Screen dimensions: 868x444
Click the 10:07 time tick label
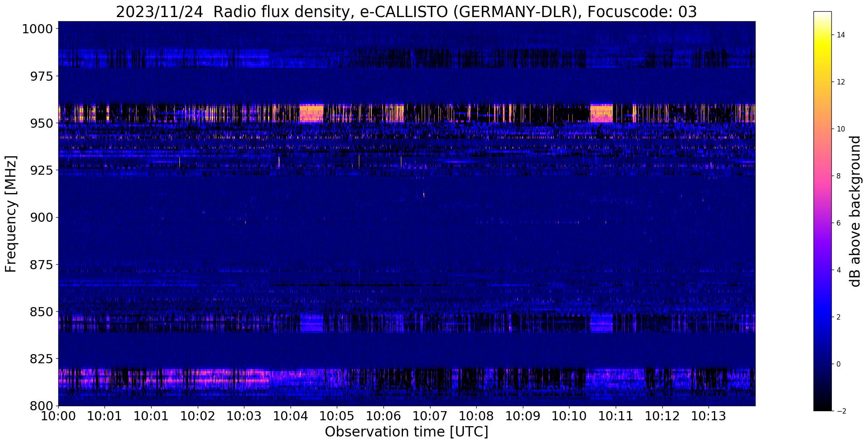[x=430, y=416]
